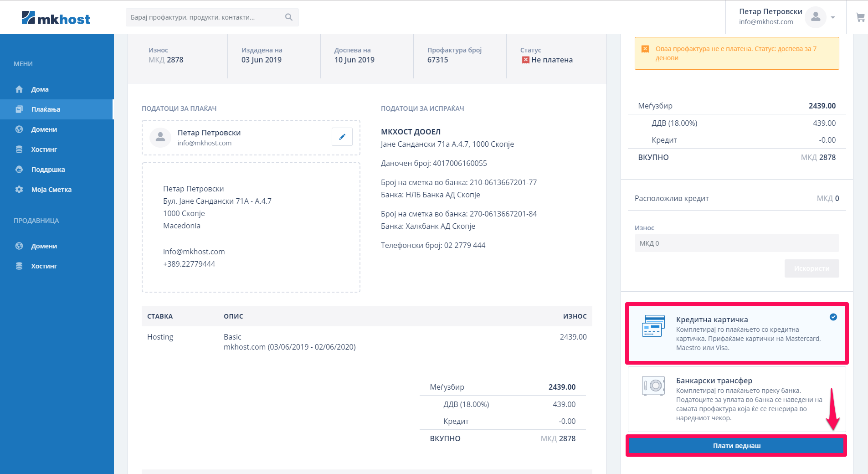The height and width of the screenshot is (474, 868).
Task: Click the Поддршка support icon
Action: pos(19,170)
